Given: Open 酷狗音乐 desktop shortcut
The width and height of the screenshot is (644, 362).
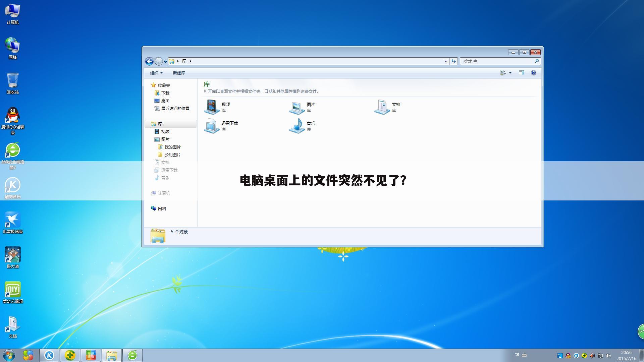Looking at the screenshot, I should 13,188.
